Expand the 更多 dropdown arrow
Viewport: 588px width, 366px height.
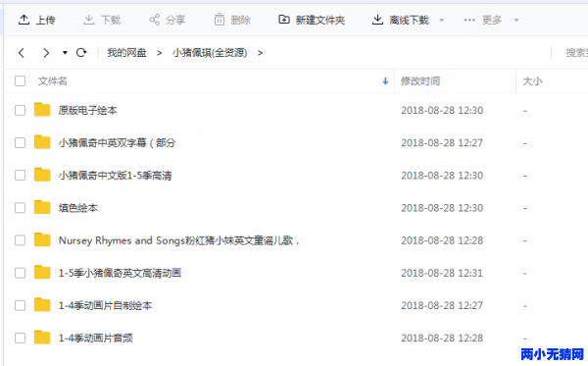[516, 21]
